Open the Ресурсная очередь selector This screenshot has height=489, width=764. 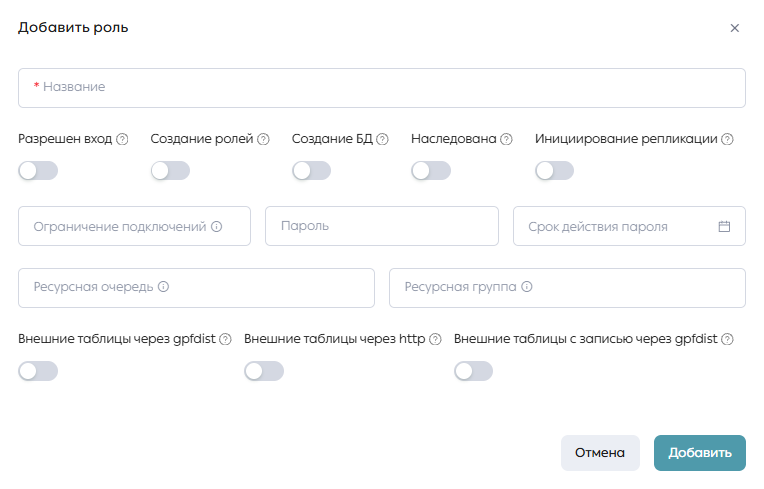click(196, 288)
